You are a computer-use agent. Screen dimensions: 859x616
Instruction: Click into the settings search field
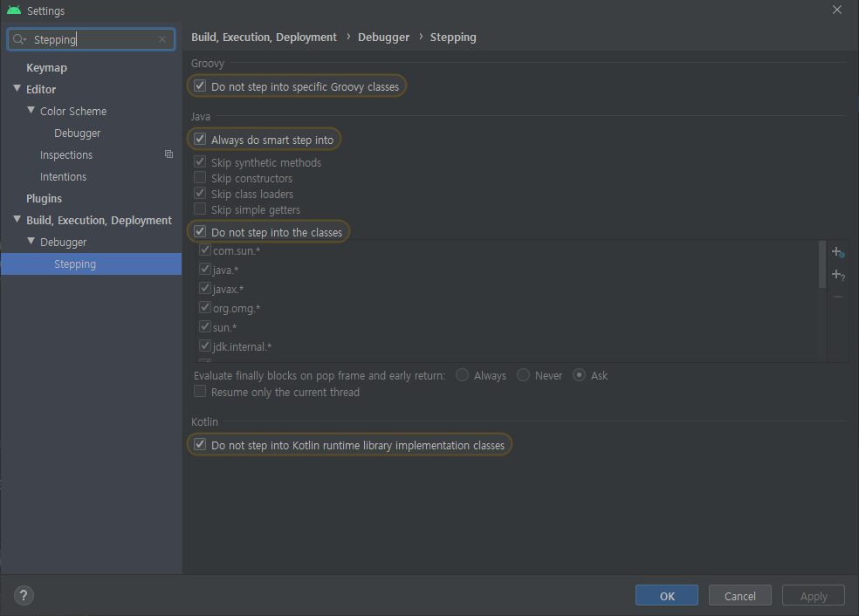click(92, 39)
